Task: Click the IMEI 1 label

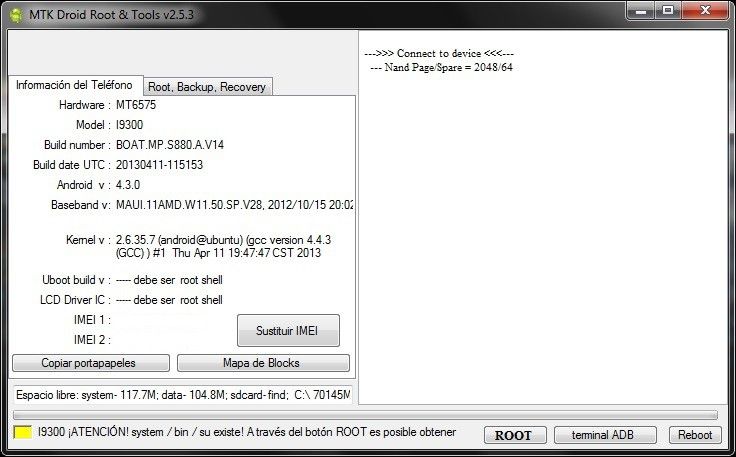Action: [92, 320]
